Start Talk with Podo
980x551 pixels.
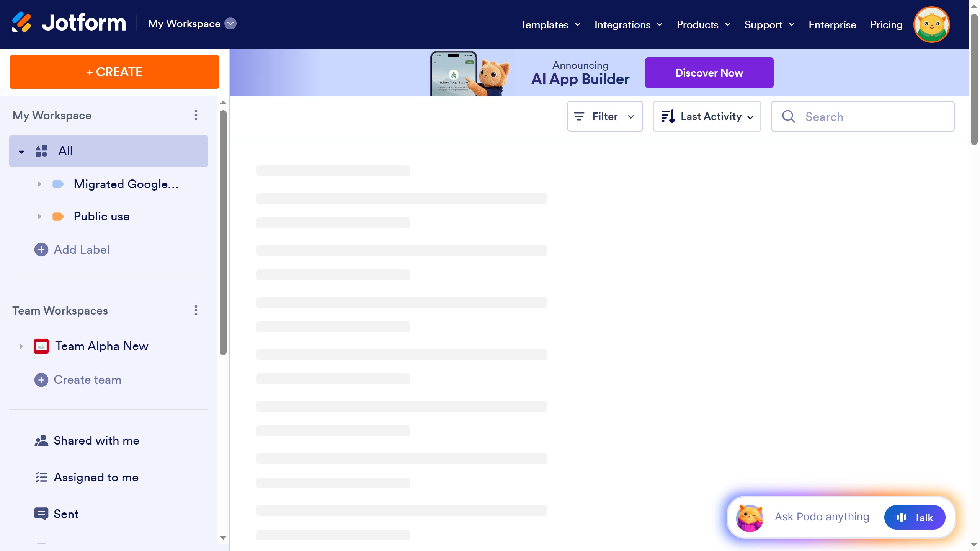click(915, 517)
